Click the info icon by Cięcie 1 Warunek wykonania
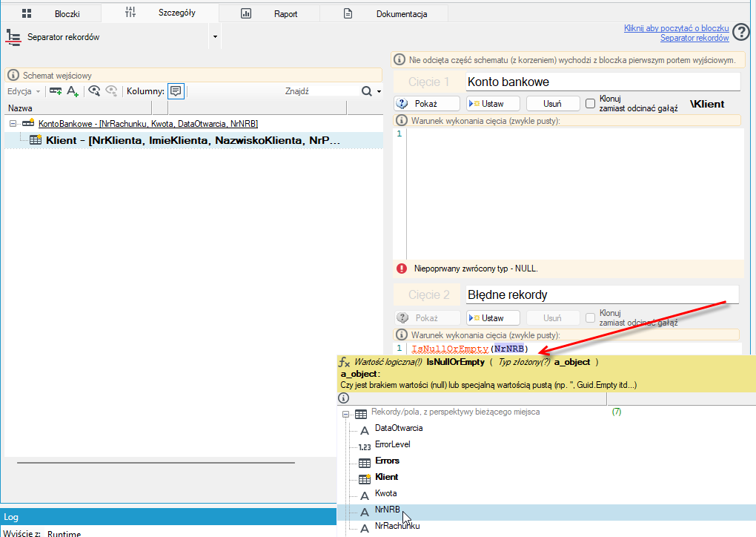756x537 pixels. point(401,121)
